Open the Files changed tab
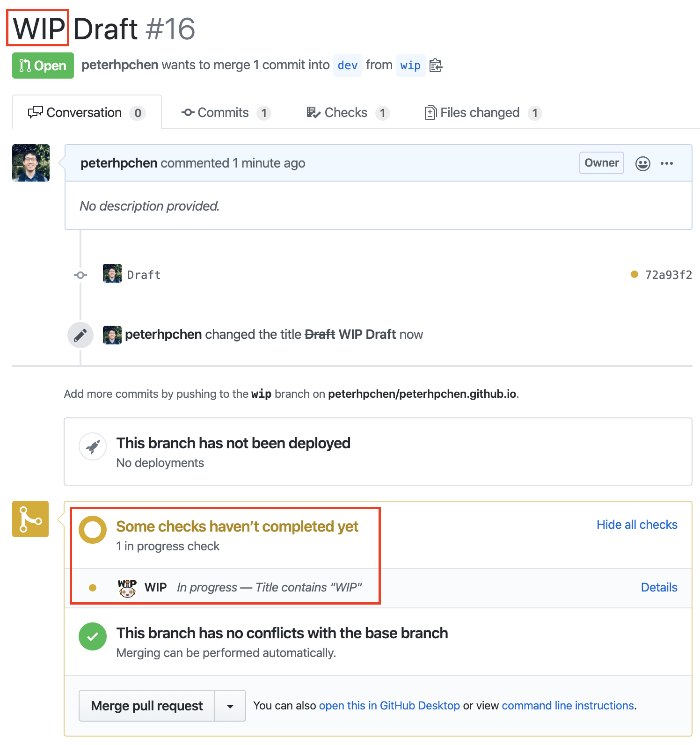The width and height of the screenshot is (700, 745). [483, 113]
